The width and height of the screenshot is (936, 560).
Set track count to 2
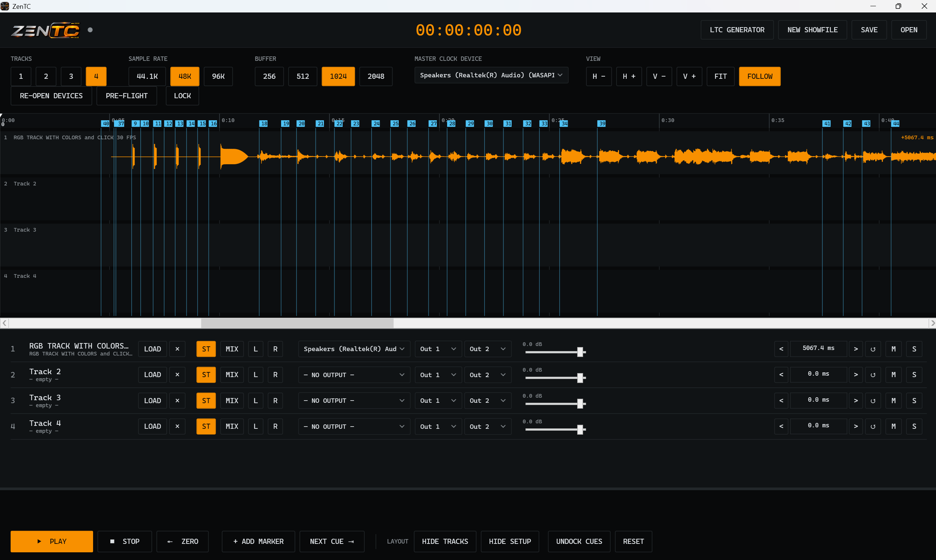[x=46, y=77]
